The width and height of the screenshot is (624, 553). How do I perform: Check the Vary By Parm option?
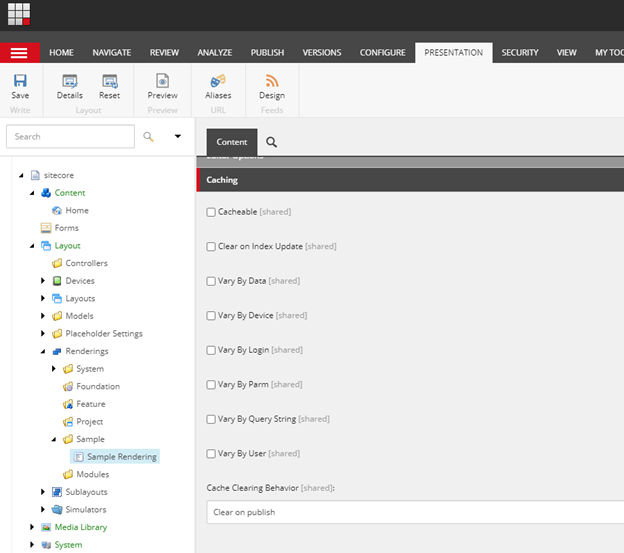[211, 385]
